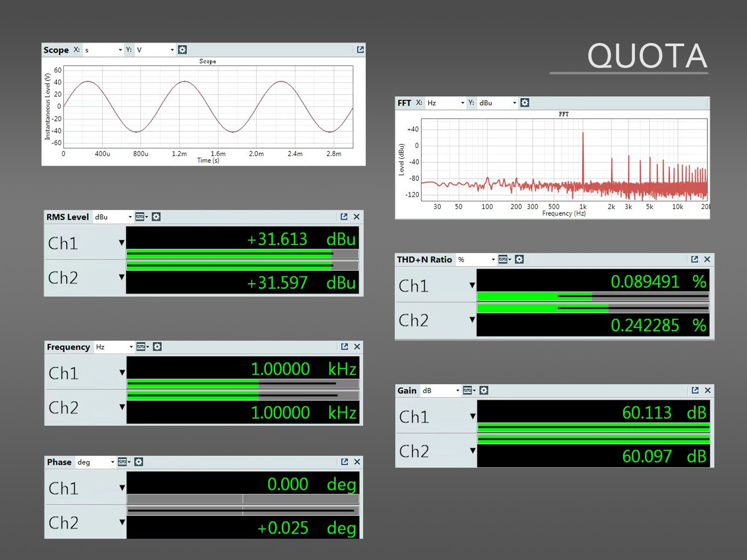Click Phase meter graph display icon
The width and height of the screenshot is (747, 560).
[122, 462]
